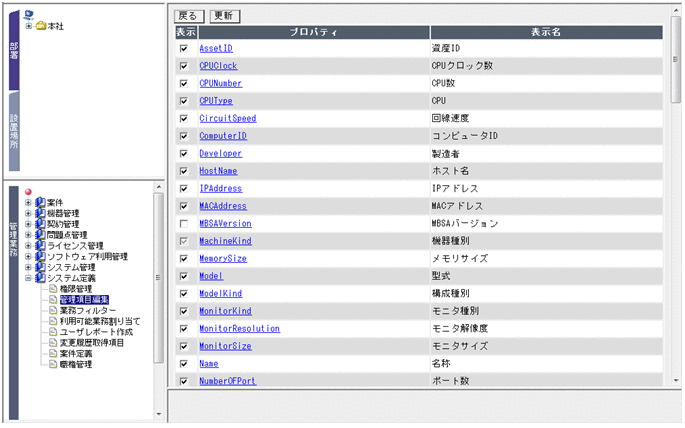Viewport: 685px width, 428px height.
Task: Click the 本社 folder icon
Action: point(41,26)
